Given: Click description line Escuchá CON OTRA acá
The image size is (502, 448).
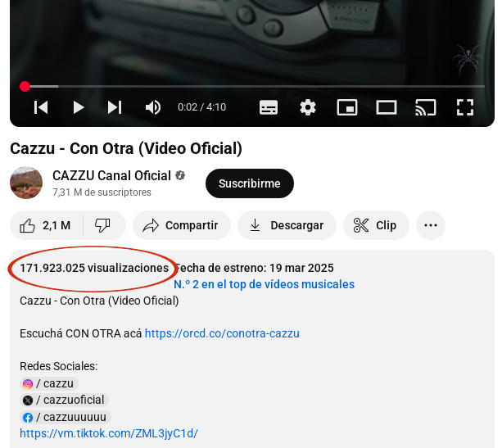Looking at the screenshot, I should pyautogui.click(x=81, y=333).
